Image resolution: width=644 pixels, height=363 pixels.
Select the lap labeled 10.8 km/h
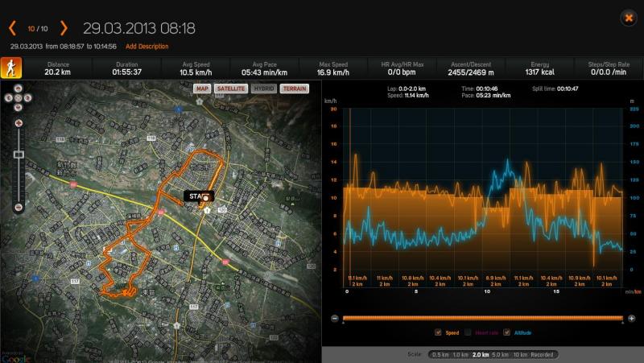pyautogui.click(x=412, y=281)
